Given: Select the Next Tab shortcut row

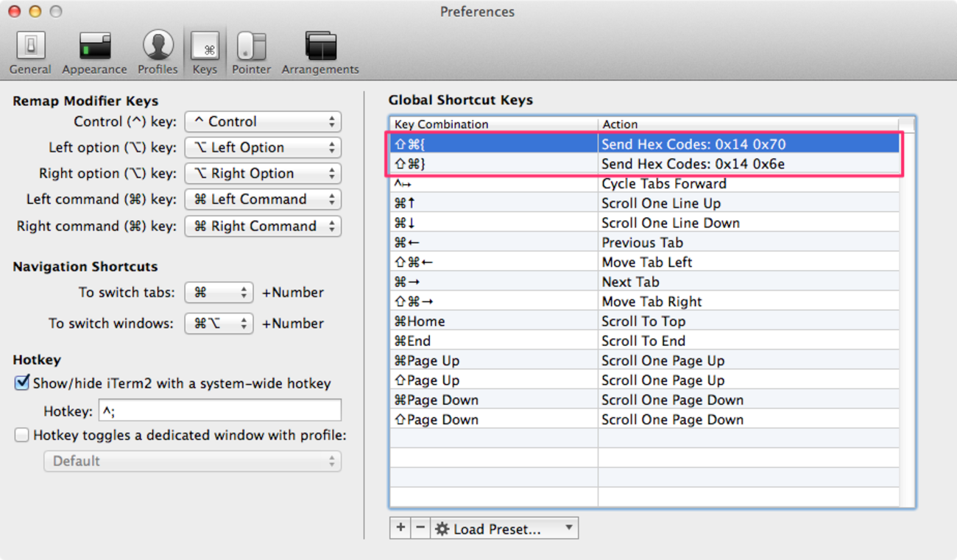Looking at the screenshot, I should coord(645,282).
